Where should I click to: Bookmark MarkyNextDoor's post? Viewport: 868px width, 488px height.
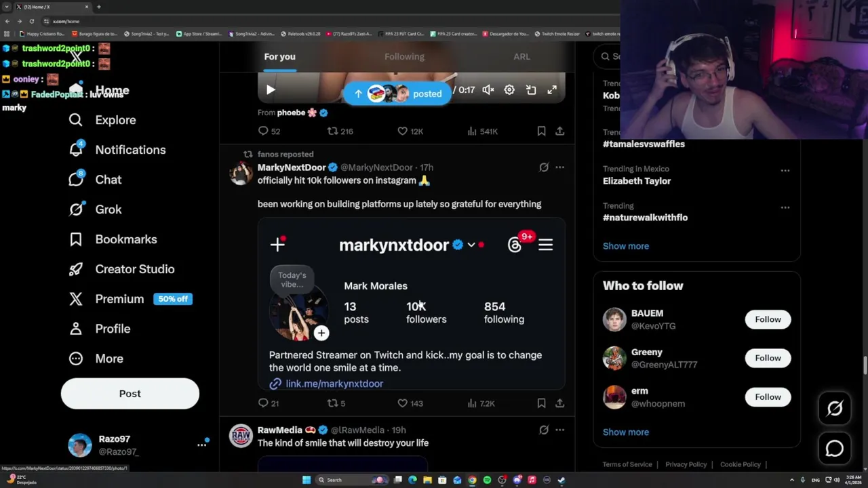[x=541, y=403]
